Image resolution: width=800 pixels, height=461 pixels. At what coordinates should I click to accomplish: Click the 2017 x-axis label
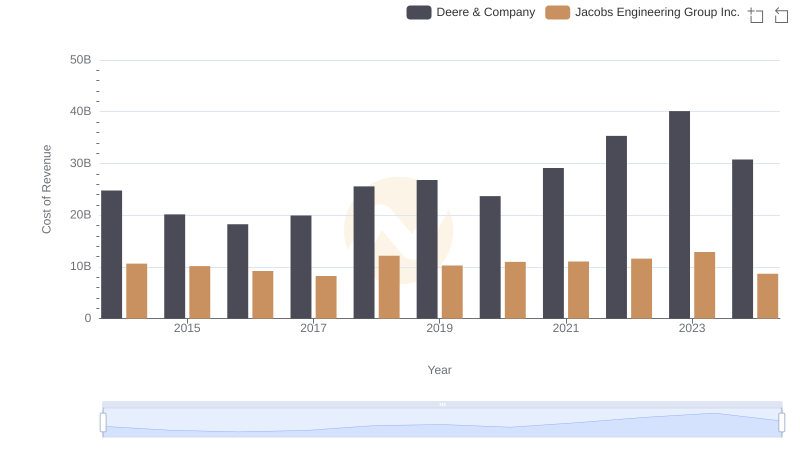pyautogui.click(x=313, y=328)
